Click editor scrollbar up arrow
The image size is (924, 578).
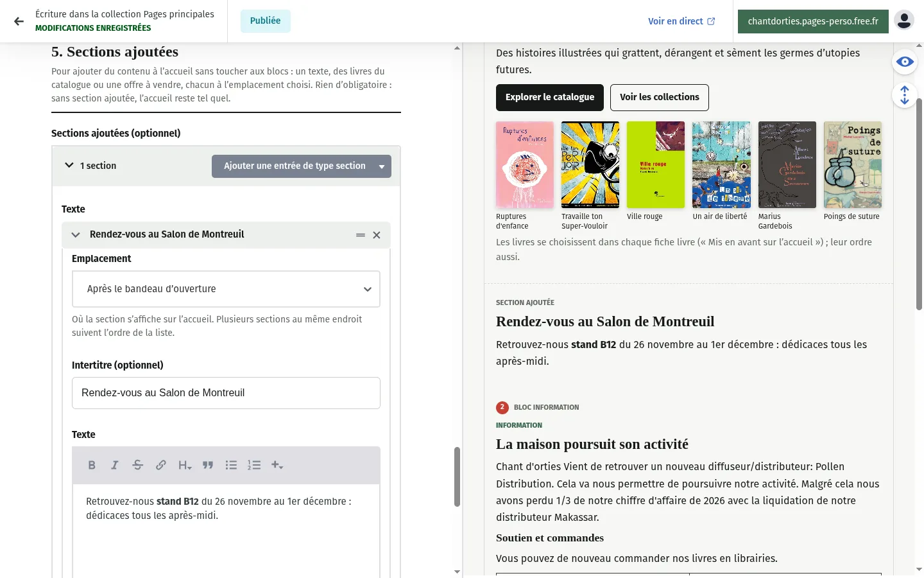click(458, 48)
